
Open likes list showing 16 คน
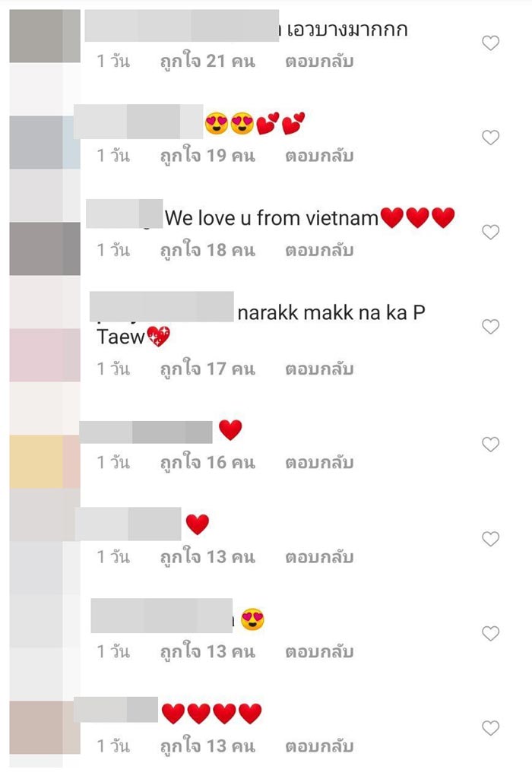pyautogui.click(x=207, y=462)
